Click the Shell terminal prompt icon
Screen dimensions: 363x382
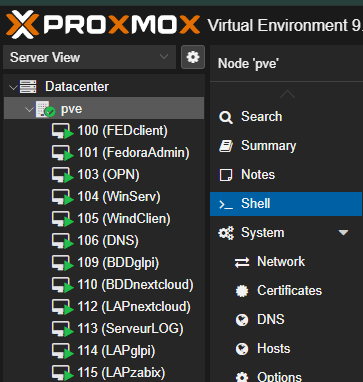click(x=226, y=204)
